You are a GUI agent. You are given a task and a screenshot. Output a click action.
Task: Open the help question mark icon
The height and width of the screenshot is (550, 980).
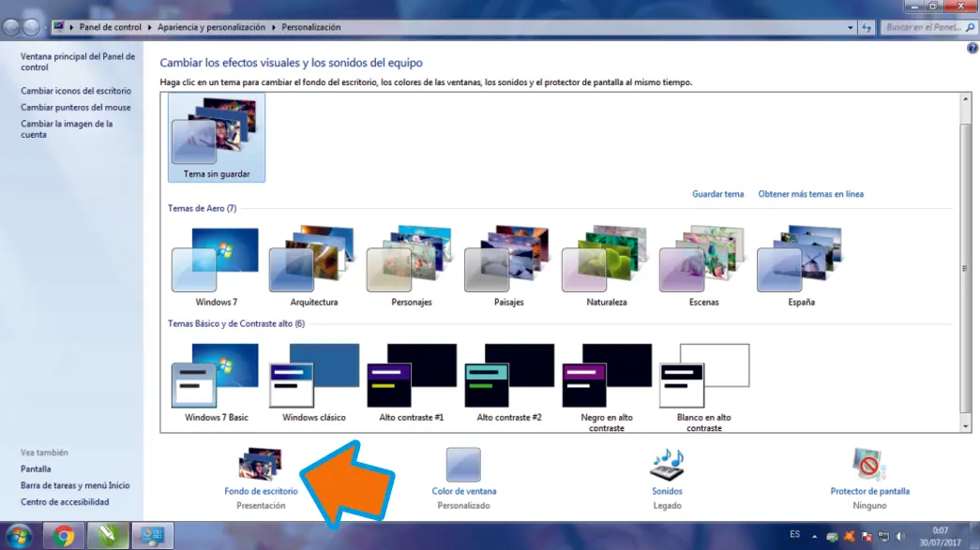coord(972,48)
